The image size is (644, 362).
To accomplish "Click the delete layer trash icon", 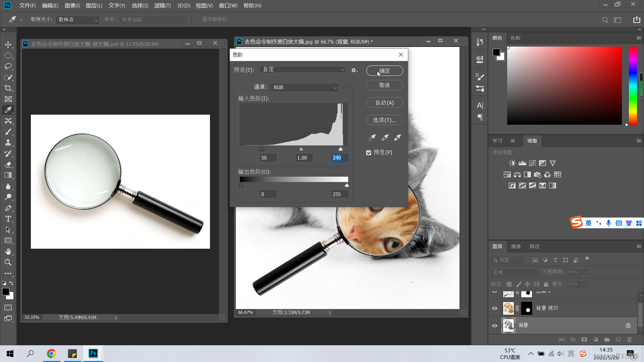I will coord(629,340).
